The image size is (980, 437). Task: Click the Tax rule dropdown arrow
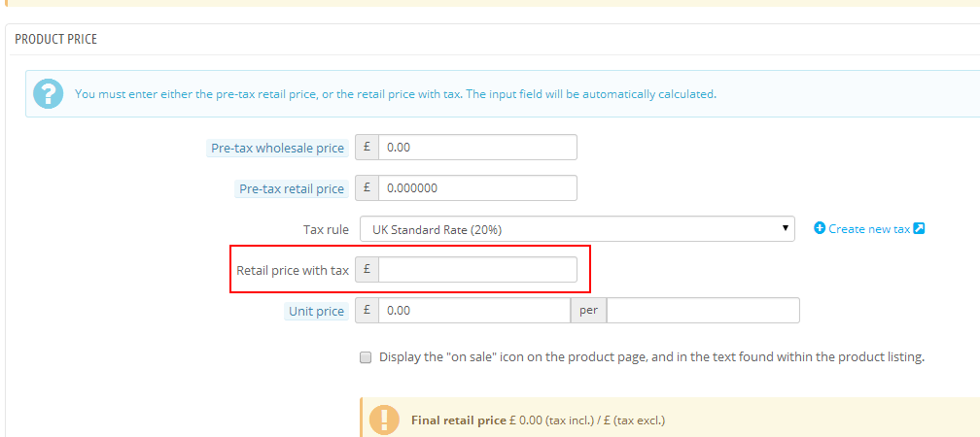[785, 229]
